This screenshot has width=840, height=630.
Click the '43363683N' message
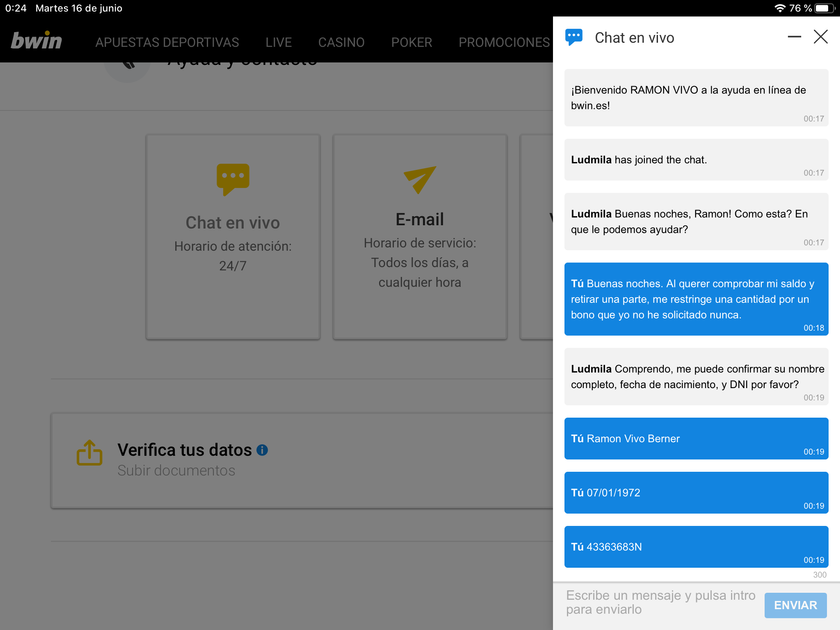tap(696, 547)
